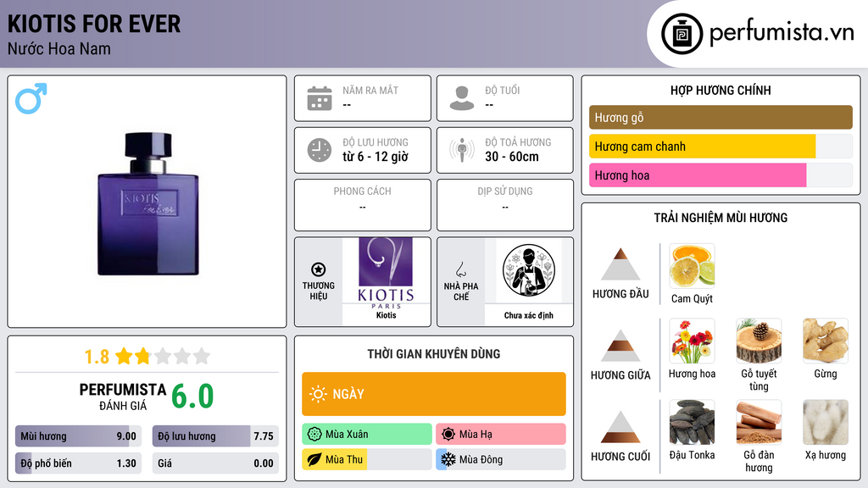The height and width of the screenshot is (488, 868).
Task: Click the Độ lưu hương 7.75 score bar
Action: coord(215,436)
